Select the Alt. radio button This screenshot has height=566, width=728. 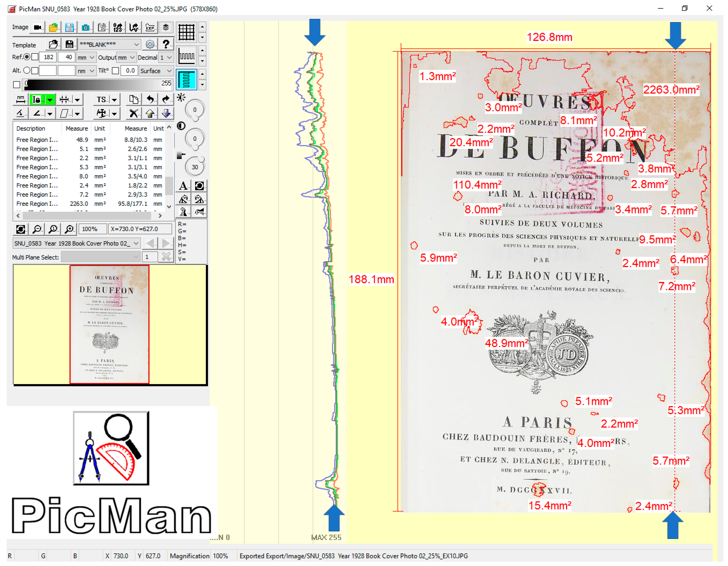[x=27, y=71]
